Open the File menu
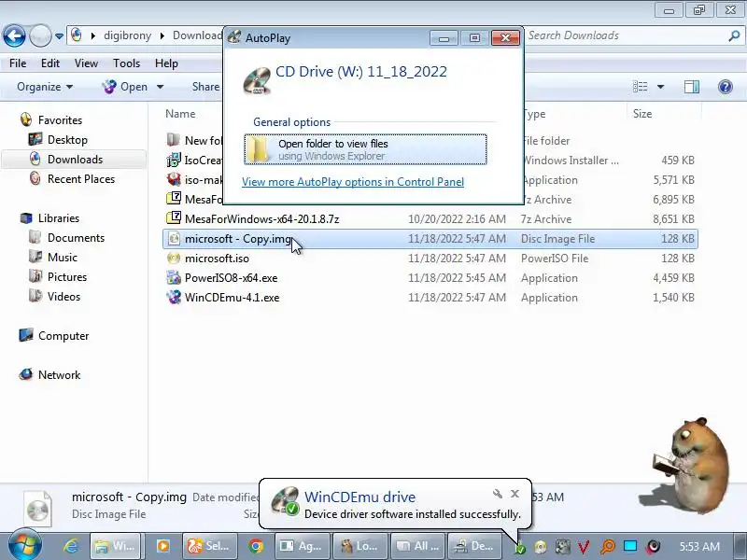Viewport: 747px width, 560px height. pos(18,63)
